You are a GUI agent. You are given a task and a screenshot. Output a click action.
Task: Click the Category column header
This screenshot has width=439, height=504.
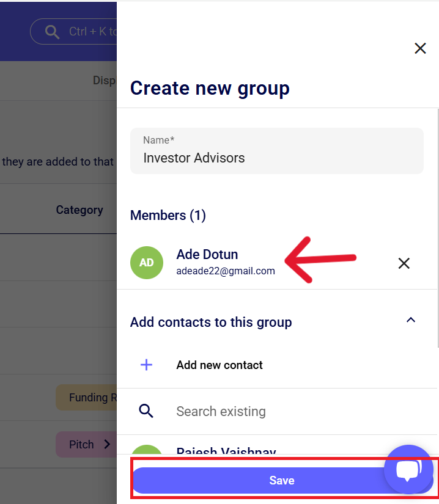pos(79,210)
